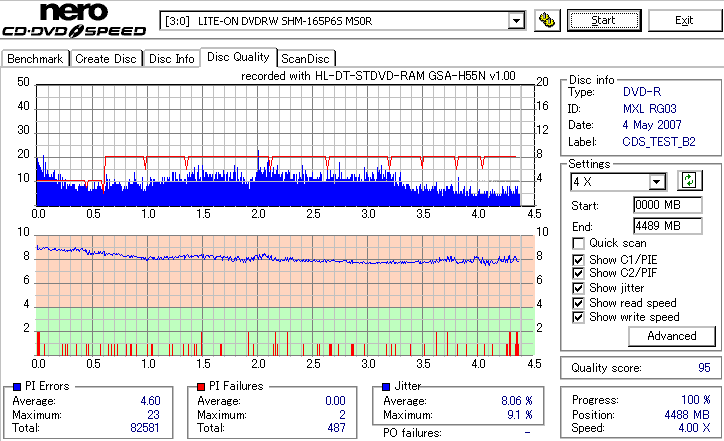Select the LITE-ON DVDRW drive combo box
Viewport: 724px width, 441px height.
pos(342,21)
